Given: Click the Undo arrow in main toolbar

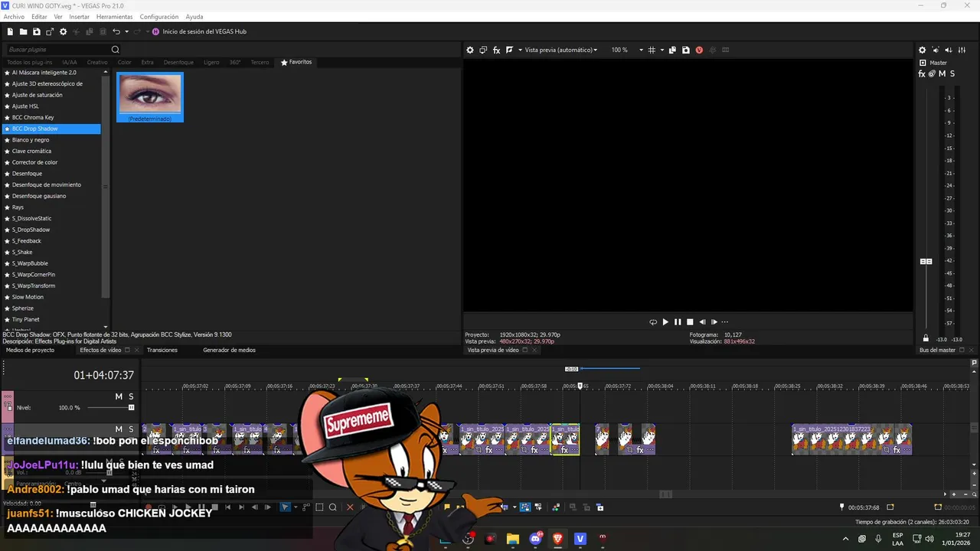Looking at the screenshot, I should click(x=116, y=31).
